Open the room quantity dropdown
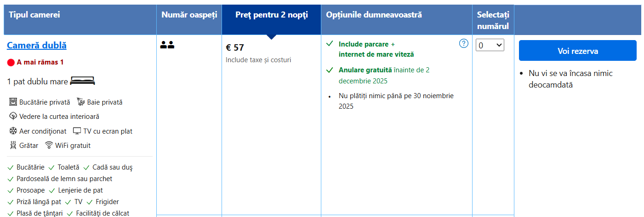Screen dimensions: 644x217 pos(490,45)
